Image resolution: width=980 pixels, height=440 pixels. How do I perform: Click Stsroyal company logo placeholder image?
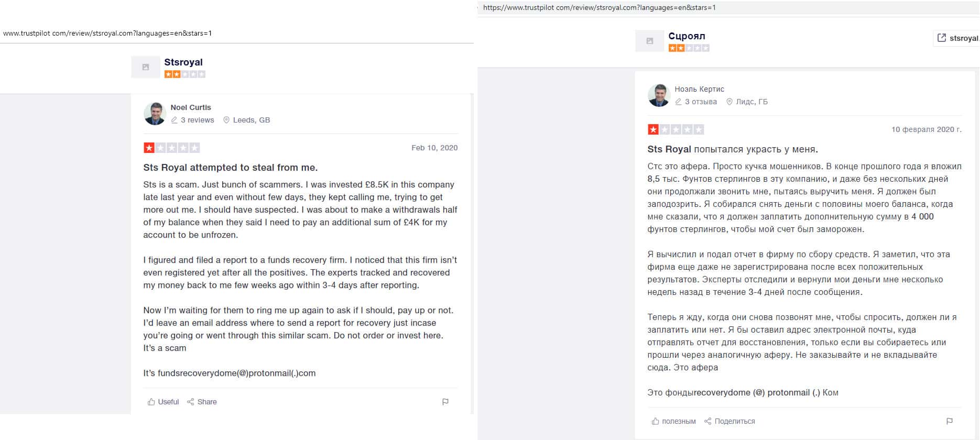pos(146,67)
